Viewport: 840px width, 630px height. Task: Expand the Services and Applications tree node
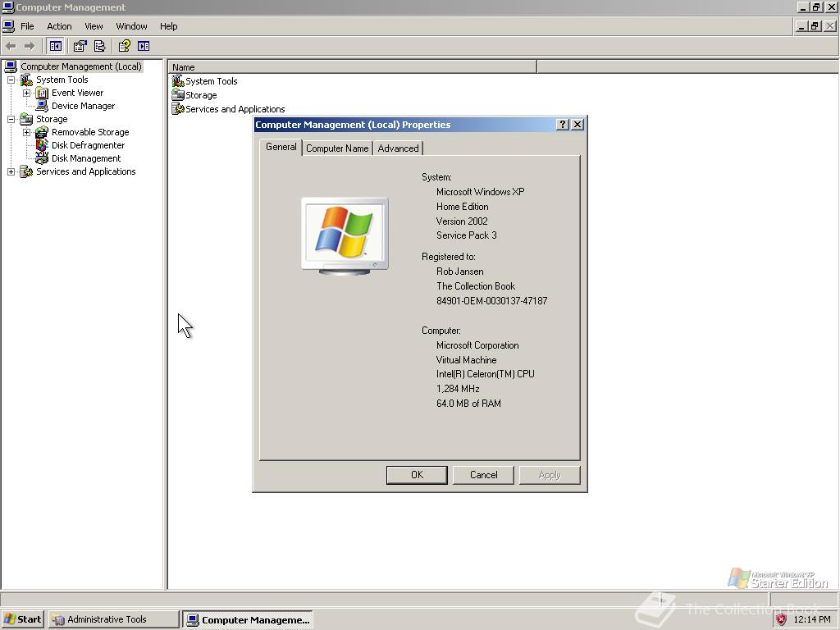[11, 171]
